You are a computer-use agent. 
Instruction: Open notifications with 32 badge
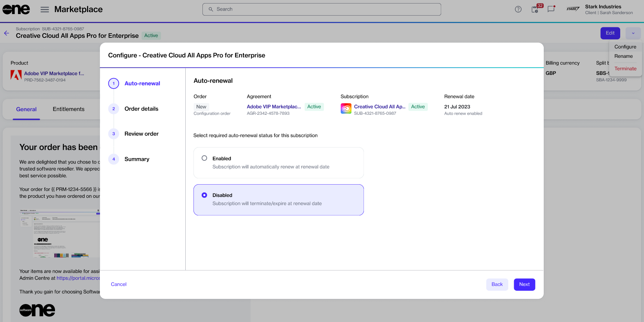[535, 9]
